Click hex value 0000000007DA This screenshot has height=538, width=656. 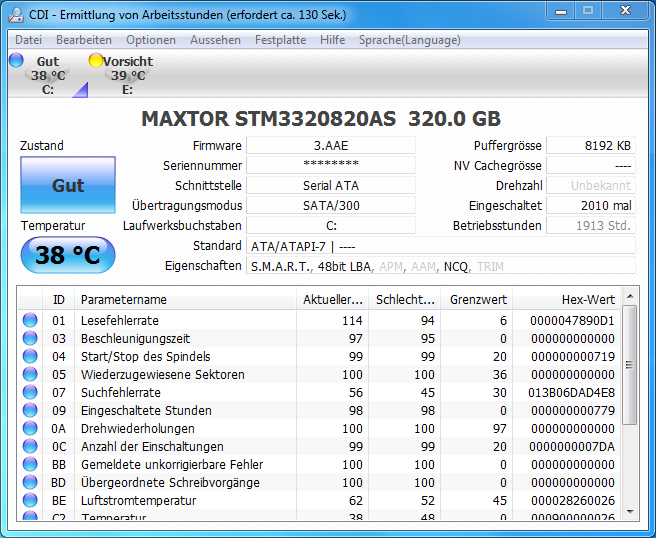pos(572,446)
